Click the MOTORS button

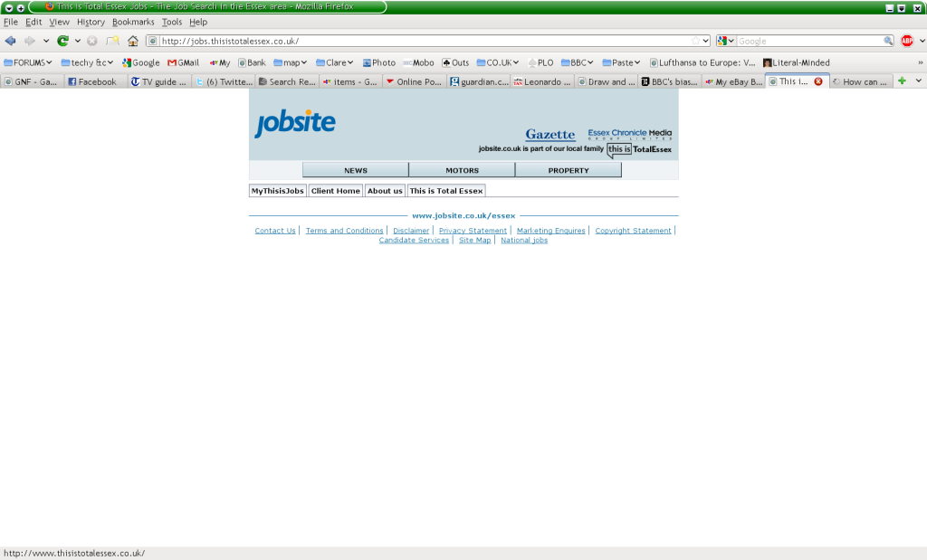pyautogui.click(x=462, y=170)
